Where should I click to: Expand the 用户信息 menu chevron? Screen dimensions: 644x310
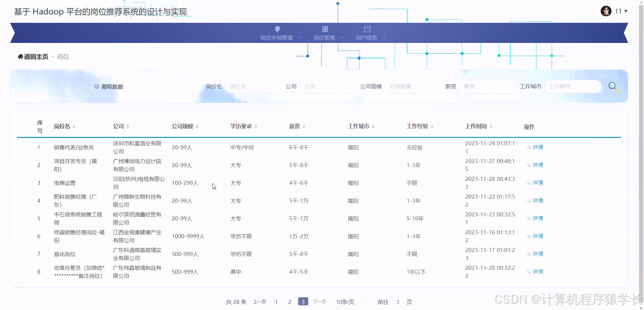385,38
